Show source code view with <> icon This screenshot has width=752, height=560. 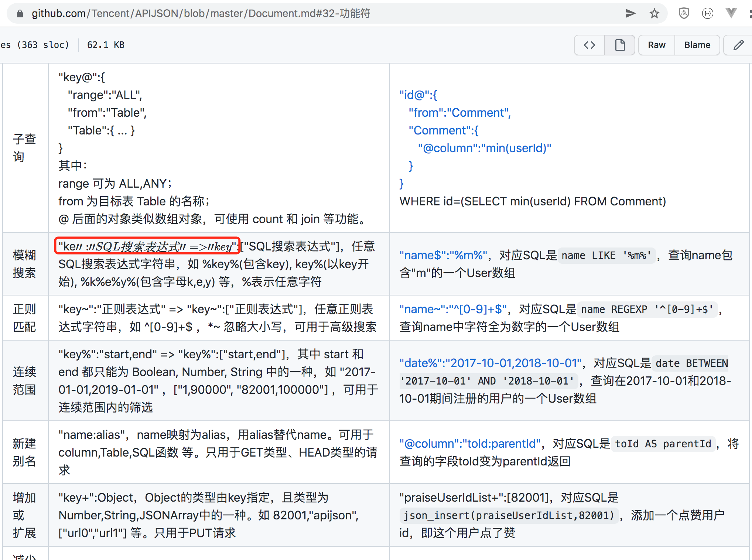[589, 45]
